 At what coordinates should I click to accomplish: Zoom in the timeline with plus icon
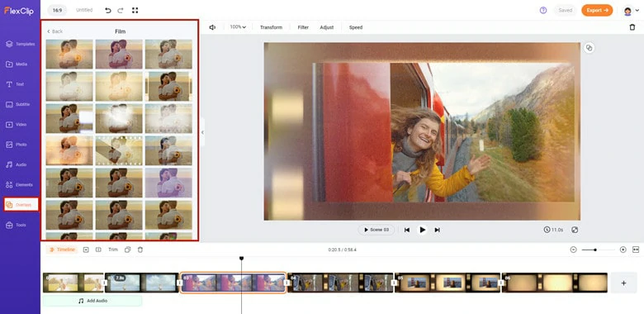(x=623, y=250)
